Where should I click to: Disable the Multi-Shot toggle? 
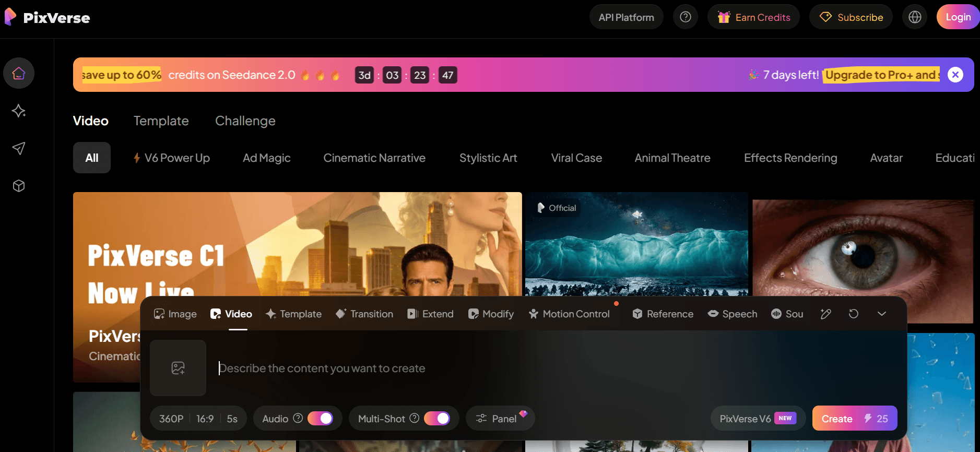point(437,419)
